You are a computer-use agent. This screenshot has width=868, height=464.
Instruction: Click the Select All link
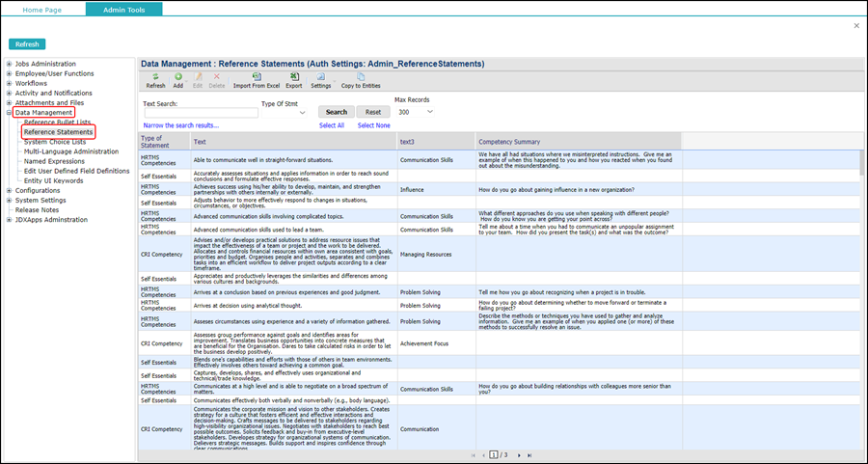coord(332,125)
